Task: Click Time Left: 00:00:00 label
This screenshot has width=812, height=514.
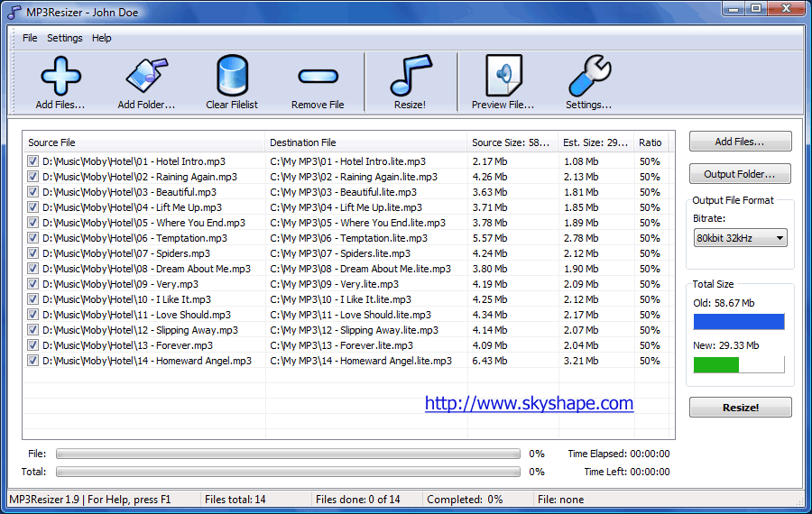Action: (627, 472)
